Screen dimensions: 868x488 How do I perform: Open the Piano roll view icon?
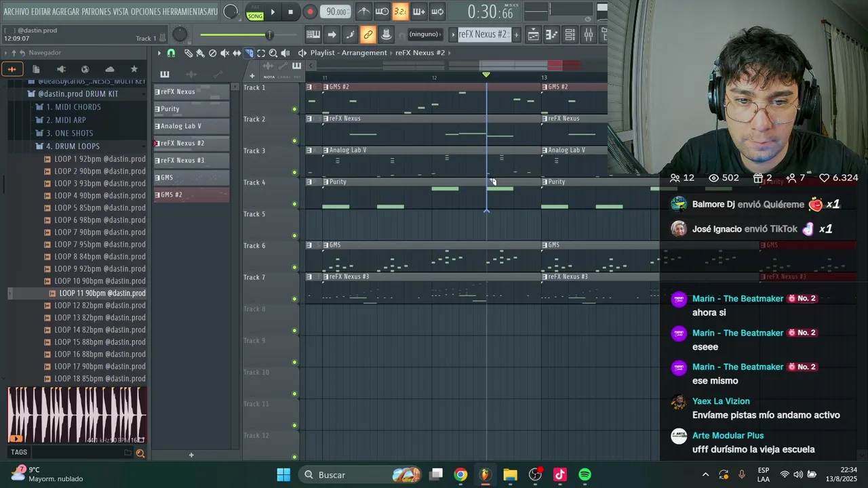552,35
